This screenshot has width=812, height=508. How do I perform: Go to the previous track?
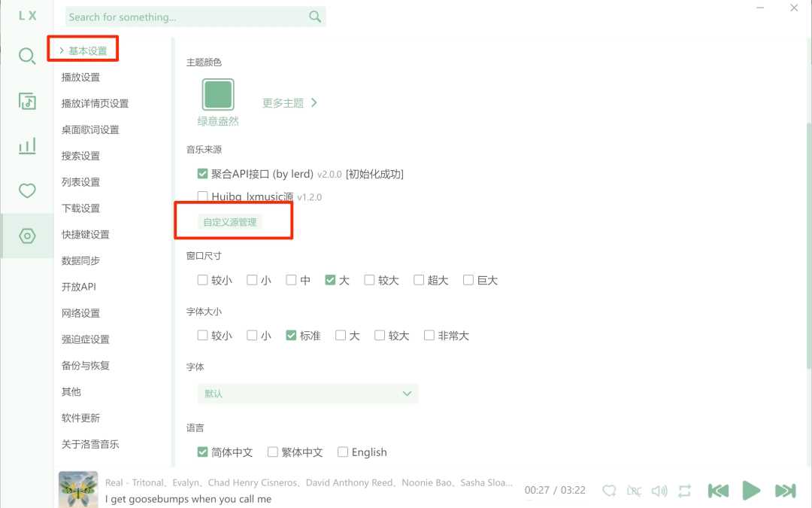(x=718, y=491)
